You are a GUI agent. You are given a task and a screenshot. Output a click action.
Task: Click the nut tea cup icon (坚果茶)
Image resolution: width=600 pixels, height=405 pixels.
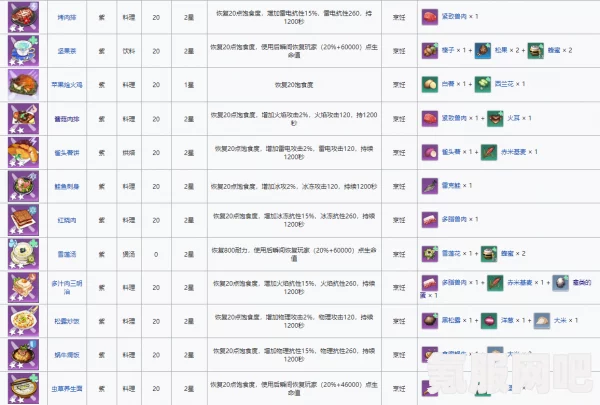click(23, 51)
